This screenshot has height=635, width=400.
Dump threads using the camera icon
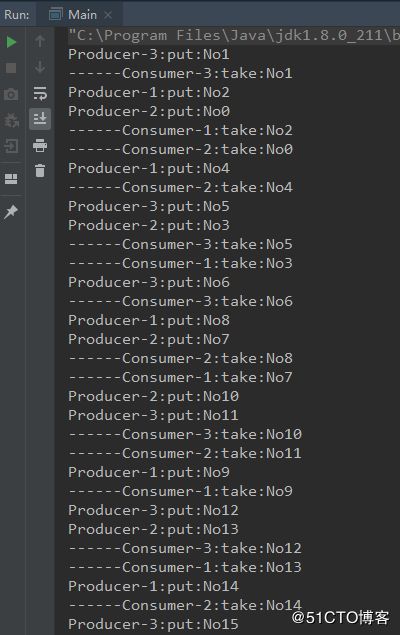(x=11, y=94)
